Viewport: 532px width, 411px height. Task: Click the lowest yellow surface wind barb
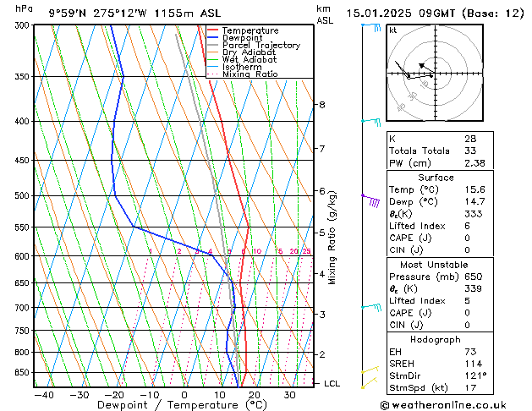point(369,382)
